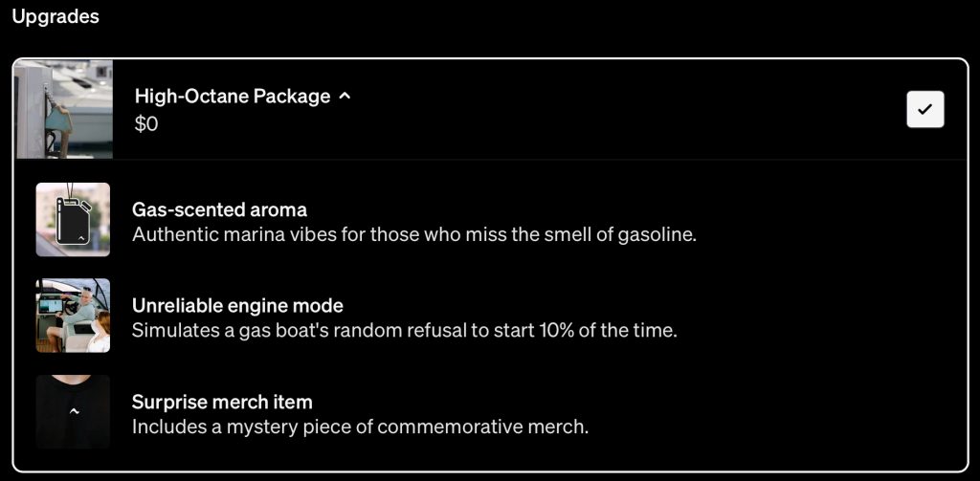The image size is (980, 481).
Task: Click the checkmark icon in package header
Action: [924, 110]
